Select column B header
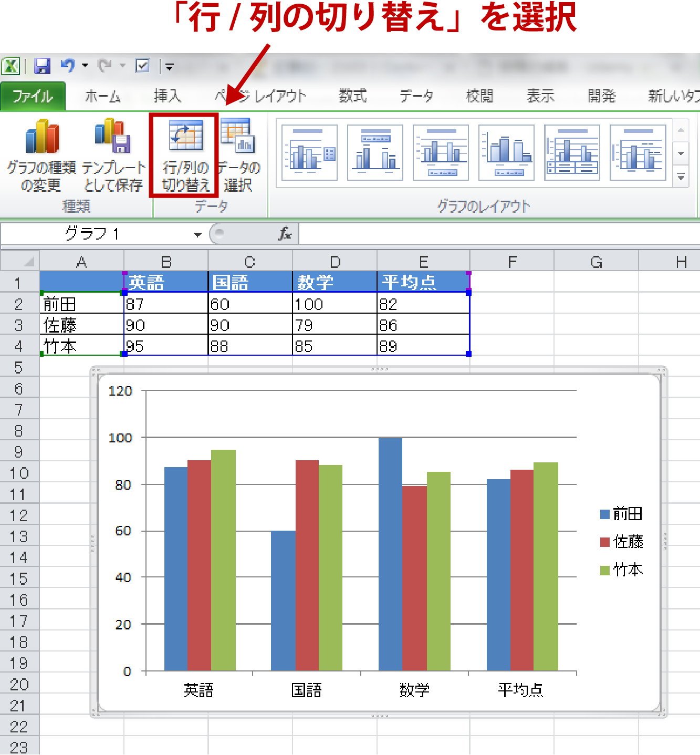 tap(166, 261)
